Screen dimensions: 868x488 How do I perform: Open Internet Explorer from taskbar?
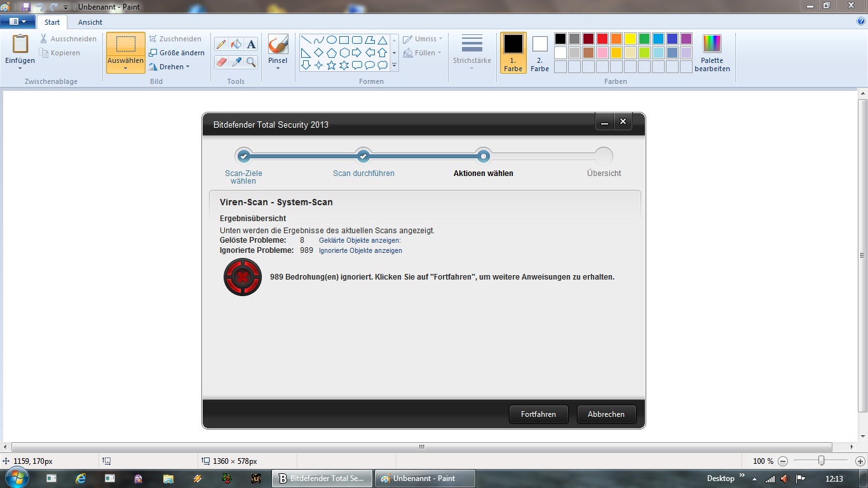coord(81,478)
